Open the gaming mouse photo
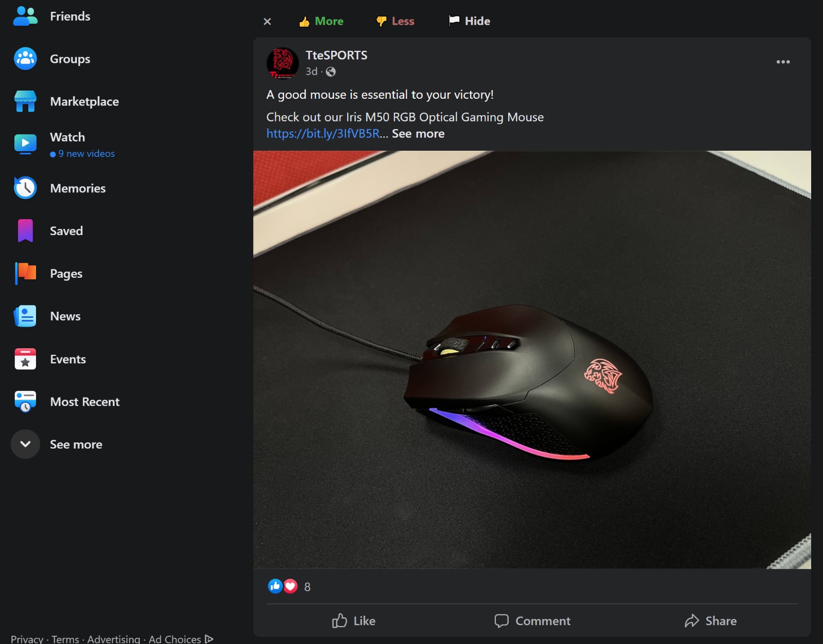Viewport: 823px width, 644px height. [532, 360]
